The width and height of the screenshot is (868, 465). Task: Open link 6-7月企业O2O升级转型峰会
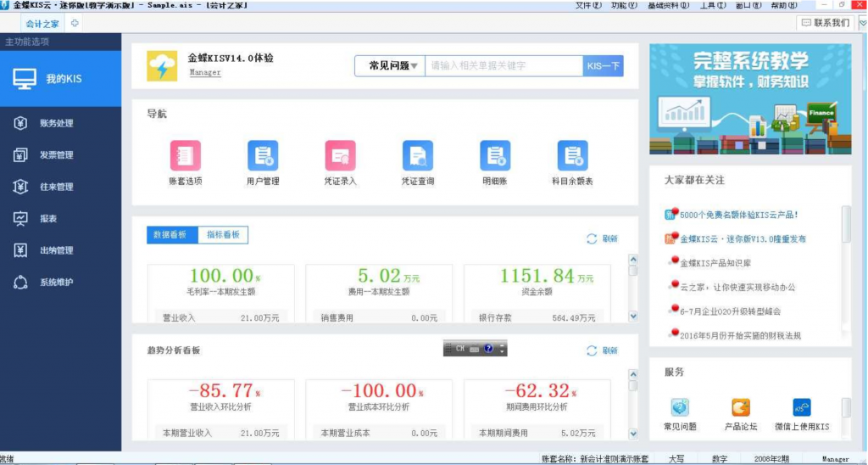(730, 311)
